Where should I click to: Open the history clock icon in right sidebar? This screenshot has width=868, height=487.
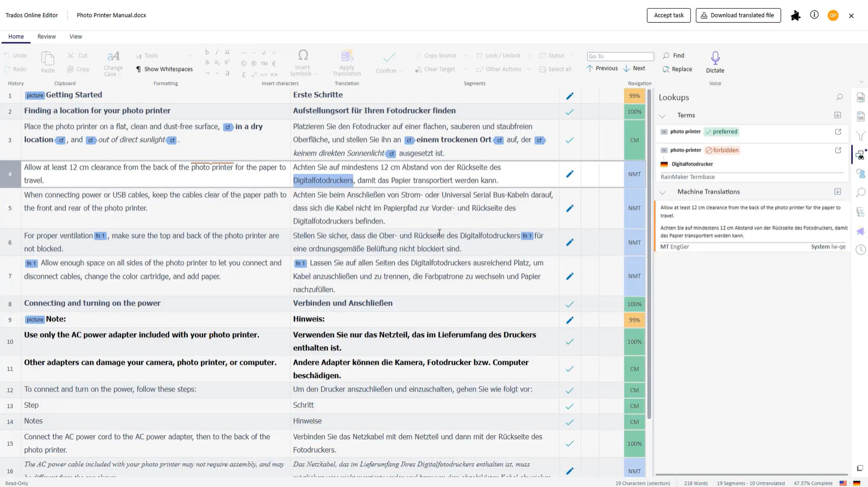[x=860, y=250]
